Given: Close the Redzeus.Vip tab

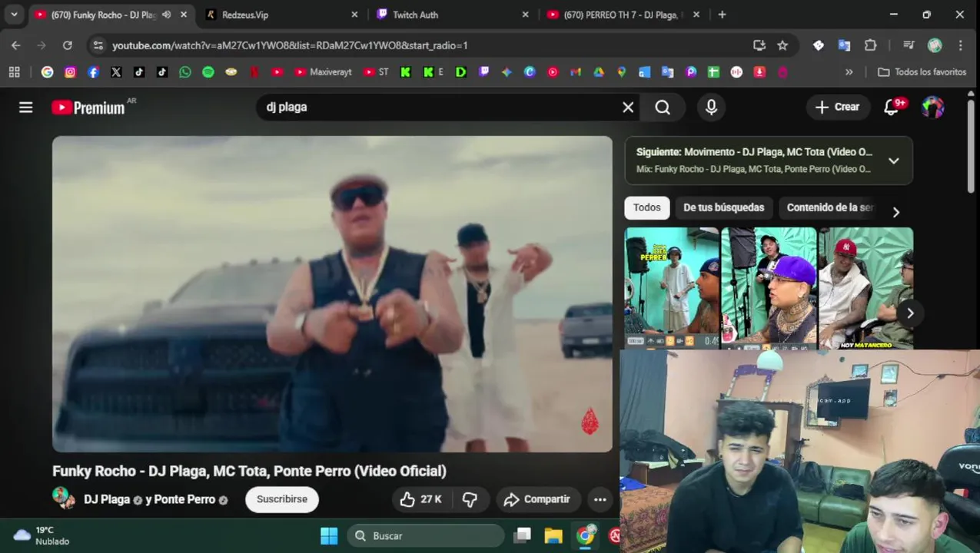Looking at the screenshot, I should tap(354, 15).
